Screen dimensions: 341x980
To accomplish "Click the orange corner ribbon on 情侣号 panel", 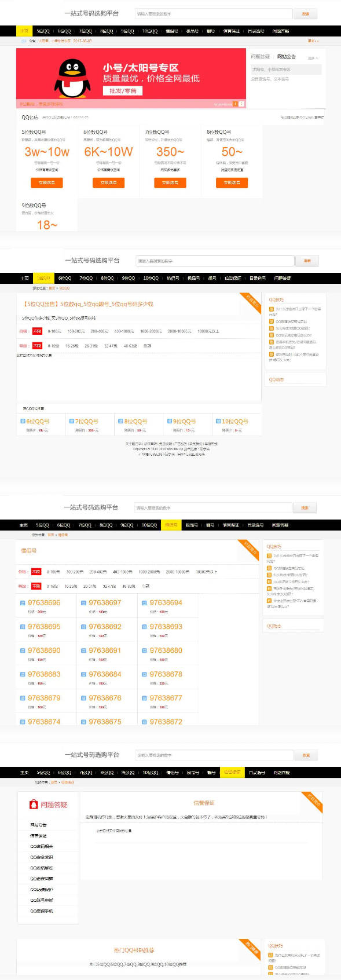I will click(x=249, y=548).
